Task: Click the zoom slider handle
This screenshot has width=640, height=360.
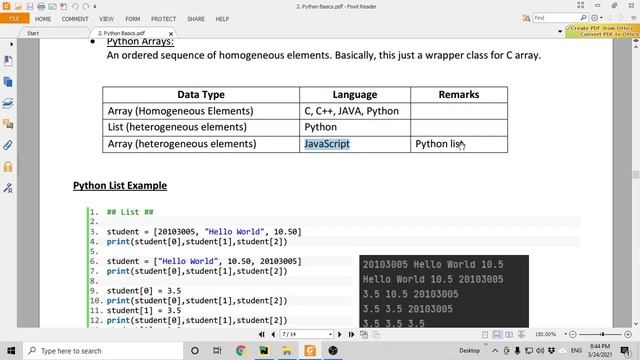Action: coord(602,334)
